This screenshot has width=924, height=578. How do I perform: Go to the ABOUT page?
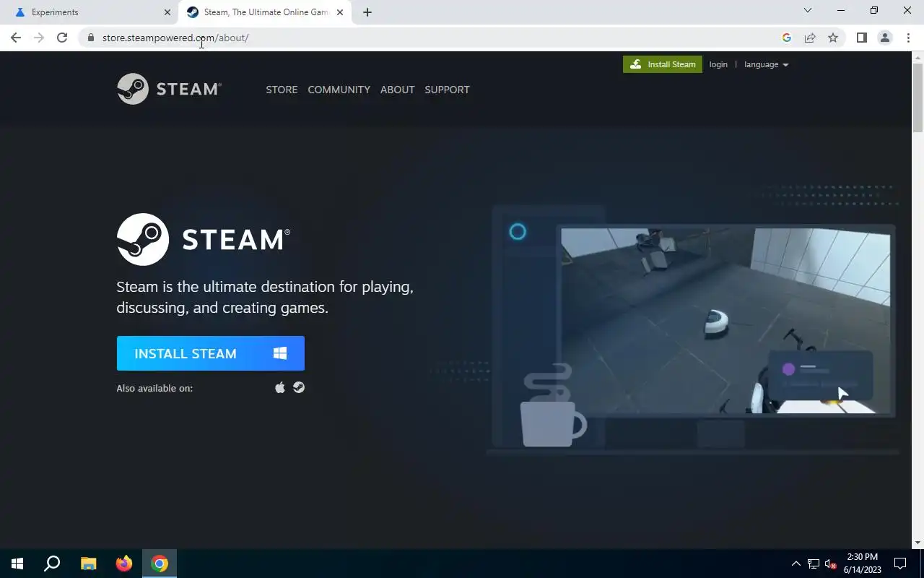pos(397,90)
